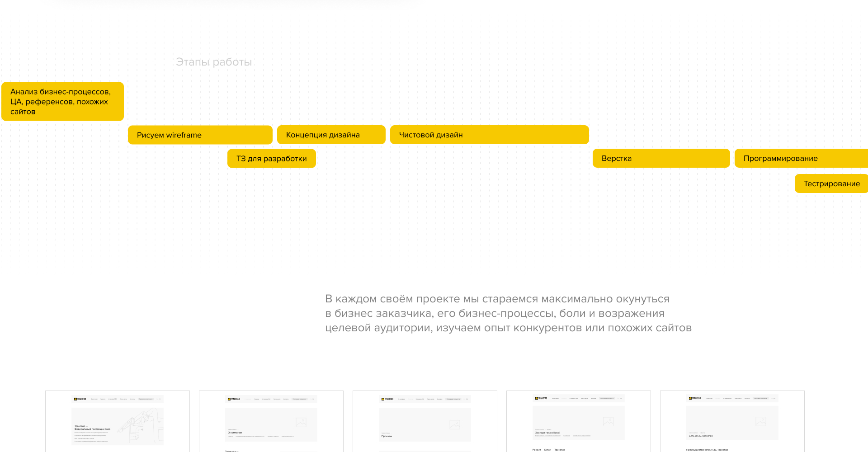Select the 'Анализ бизнес-процессов' stage block
The image size is (868, 452).
62,101
